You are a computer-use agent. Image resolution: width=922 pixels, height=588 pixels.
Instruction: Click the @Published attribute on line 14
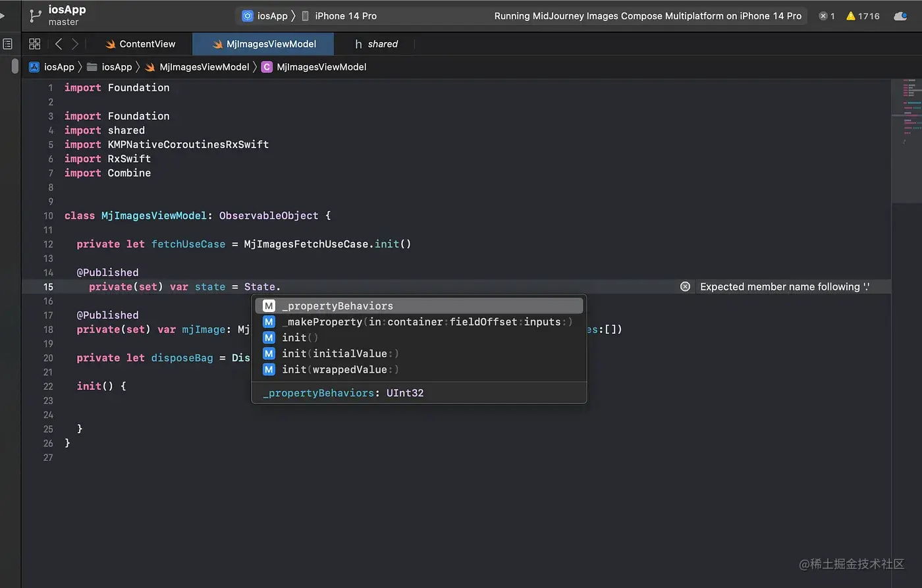(x=107, y=272)
